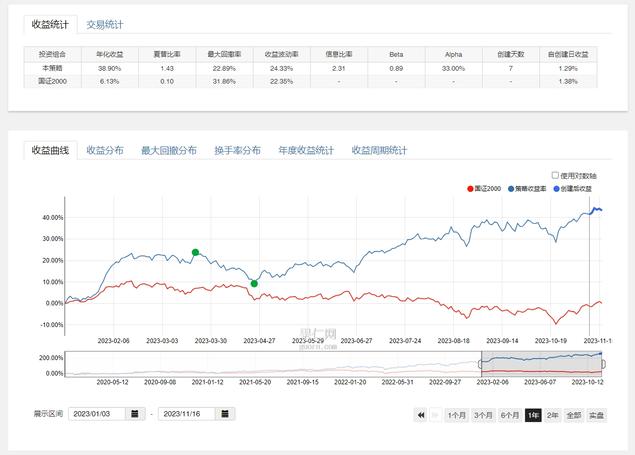Select the 1个月 range button
635x455 pixels.
pos(457,414)
